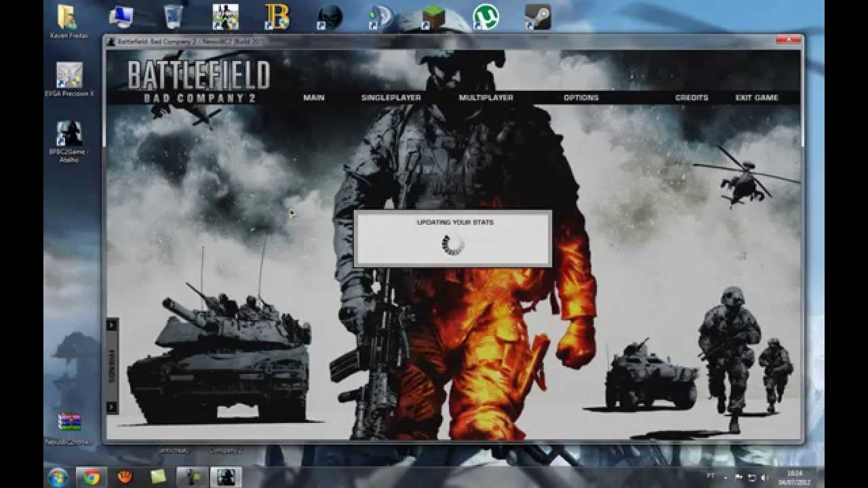Click the PT language indicator
Image resolution: width=868 pixels, height=488 pixels.
[x=711, y=476]
